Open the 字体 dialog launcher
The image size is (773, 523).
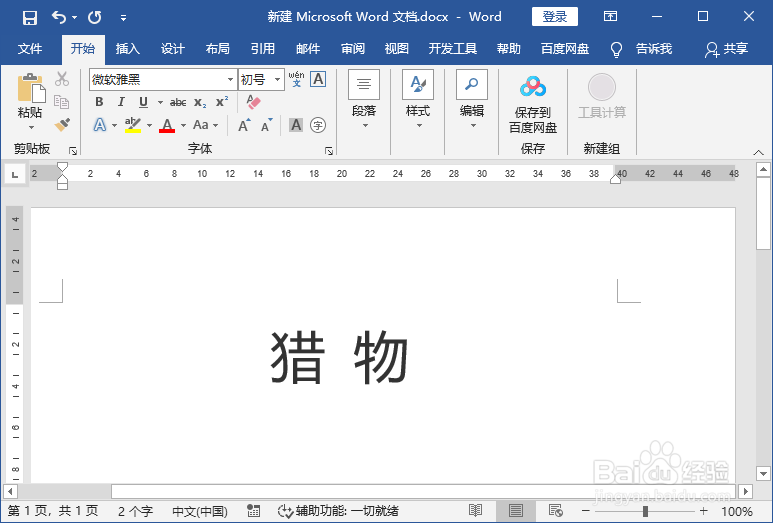(329, 151)
